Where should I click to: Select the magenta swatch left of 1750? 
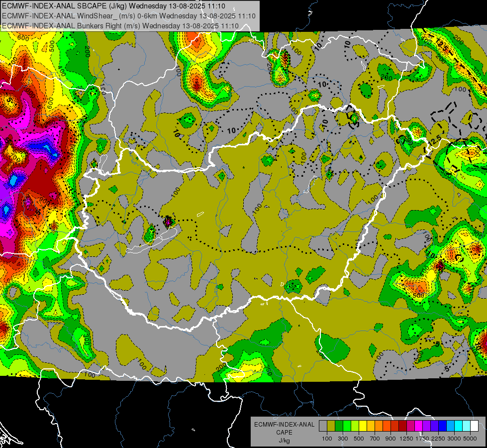click(419, 426)
